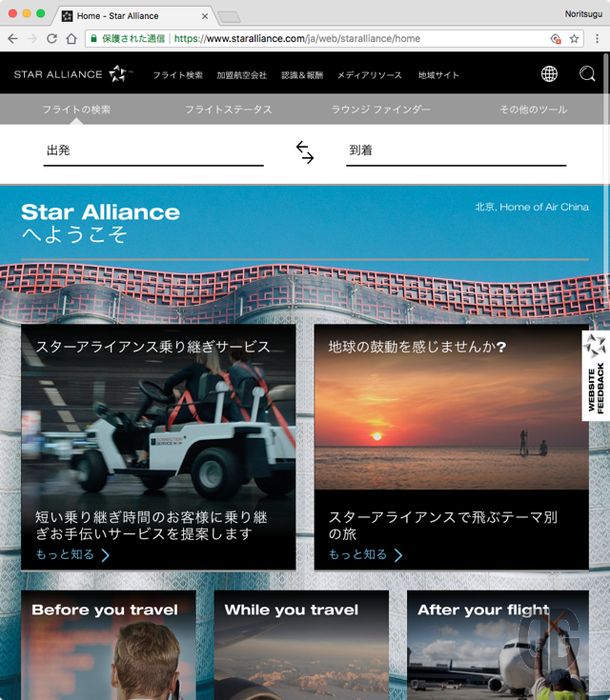Open スターアライアンス乗り継ぎサービス card
Screen dimensions: 610x700
(x=158, y=448)
